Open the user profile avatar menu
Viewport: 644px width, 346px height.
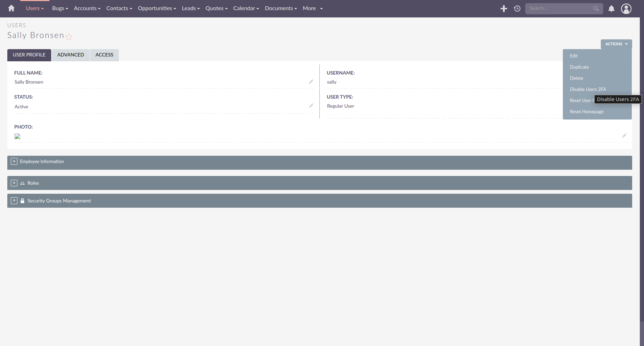click(x=626, y=9)
